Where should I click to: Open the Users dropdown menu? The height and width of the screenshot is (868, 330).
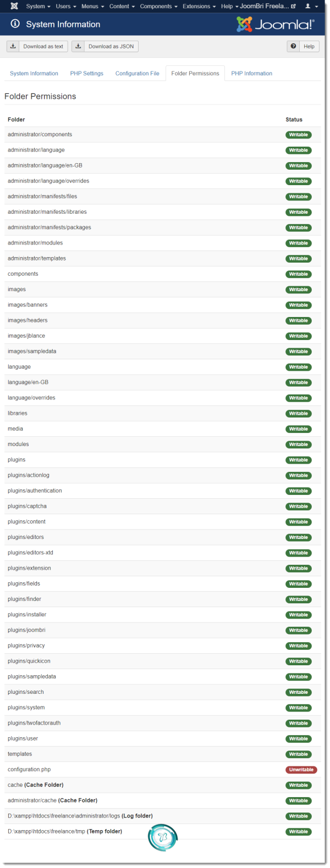click(x=66, y=7)
